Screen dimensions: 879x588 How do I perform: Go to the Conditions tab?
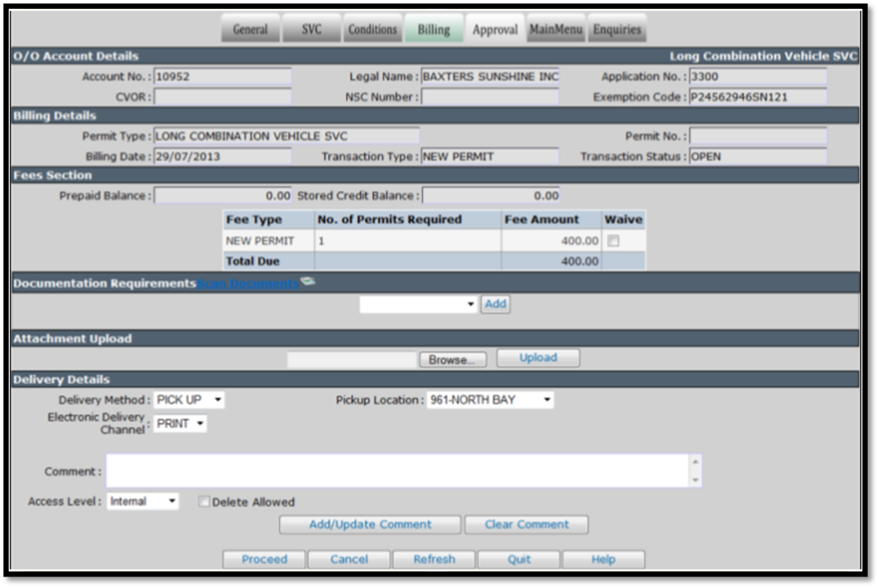coord(372,29)
